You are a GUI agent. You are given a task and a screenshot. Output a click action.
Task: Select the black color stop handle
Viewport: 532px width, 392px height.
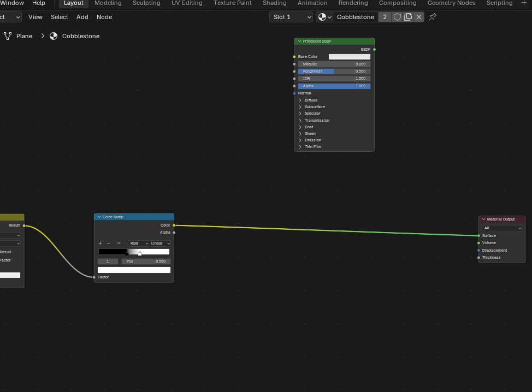click(127, 253)
